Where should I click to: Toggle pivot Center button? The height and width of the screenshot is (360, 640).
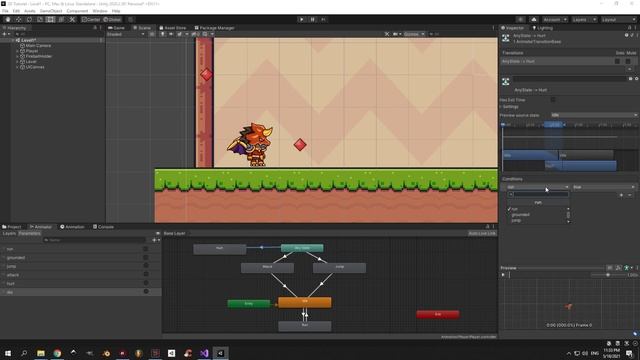point(91,19)
